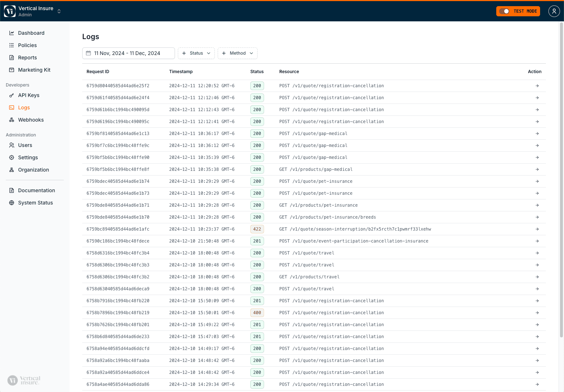Viewport: 564px width, 392px height.
Task: Click the user profile avatar button
Action: (554, 11)
